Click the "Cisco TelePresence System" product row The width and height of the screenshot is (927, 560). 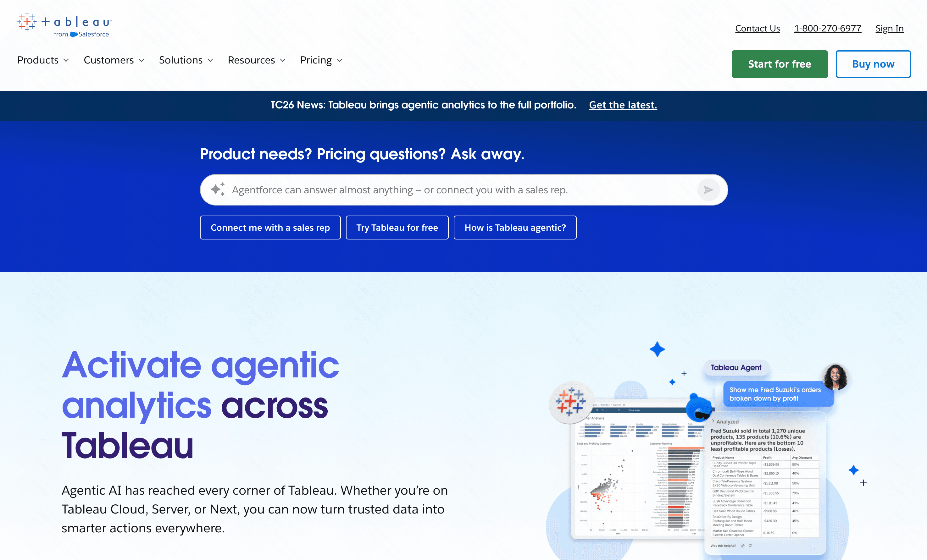[765, 483]
